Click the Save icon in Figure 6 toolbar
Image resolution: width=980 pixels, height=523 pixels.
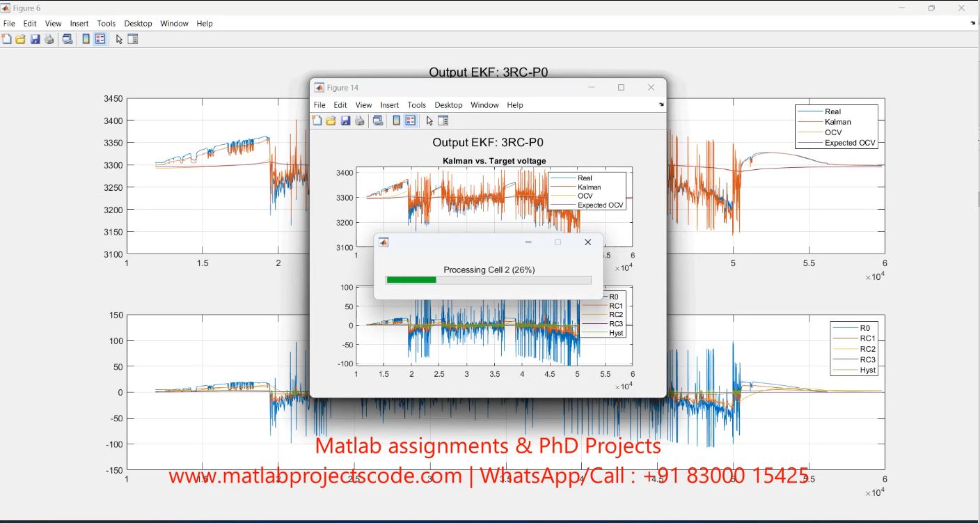tap(35, 39)
